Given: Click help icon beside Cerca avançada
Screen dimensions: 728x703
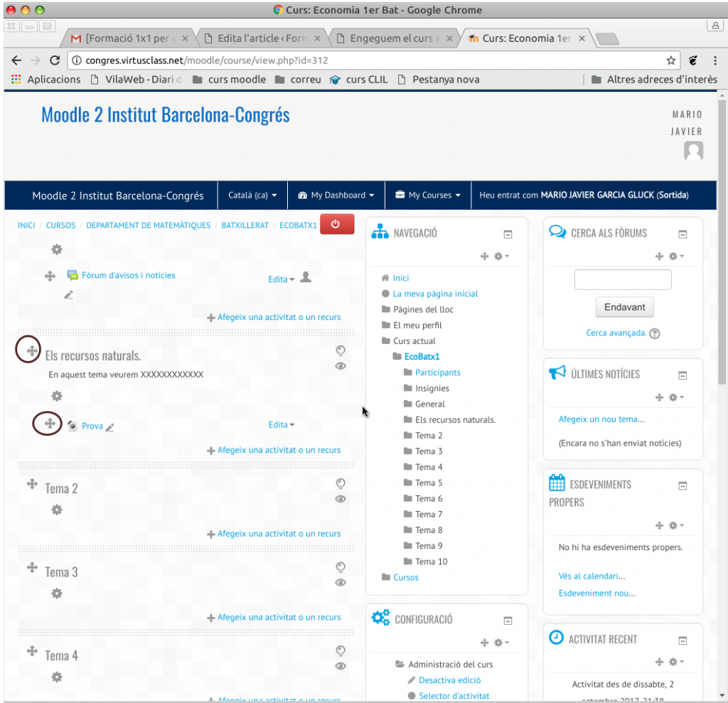Looking at the screenshot, I should (655, 333).
